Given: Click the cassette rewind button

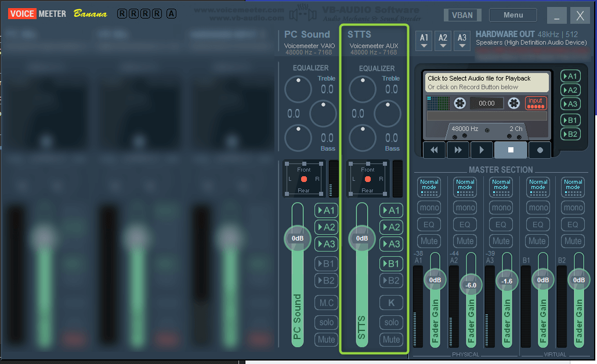Looking at the screenshot, I should (434, 150).
